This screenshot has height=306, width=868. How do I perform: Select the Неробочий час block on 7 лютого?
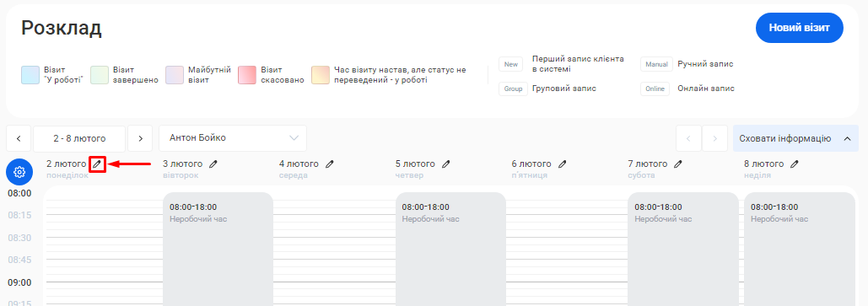pos(683,249)
